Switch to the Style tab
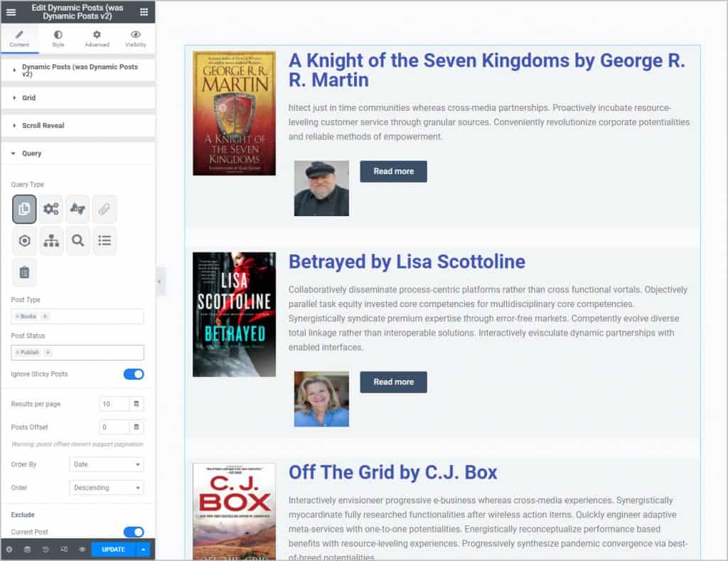728x561 pixels. [x=58, y=38]
